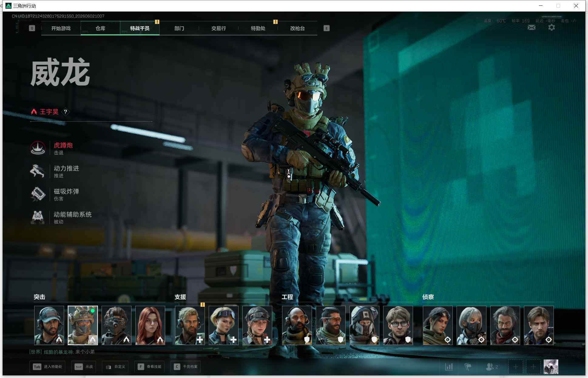588x378 pixels.
Task: Open the settings gear icon
Action: (552, 28)
